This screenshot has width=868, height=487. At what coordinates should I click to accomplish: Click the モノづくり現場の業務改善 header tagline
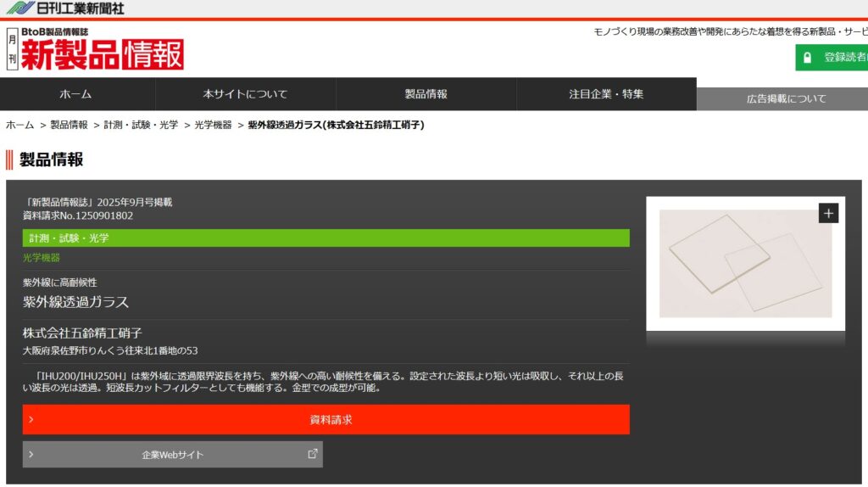(730, 31)
